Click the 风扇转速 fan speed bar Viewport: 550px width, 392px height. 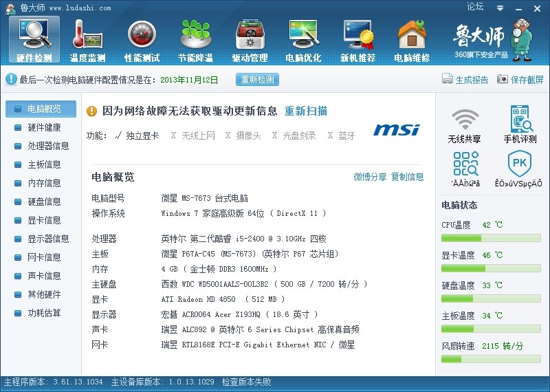coord(491,359)
